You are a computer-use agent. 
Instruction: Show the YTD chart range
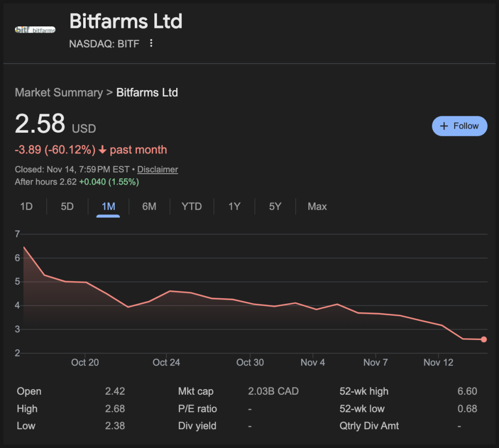pos(192,207)
